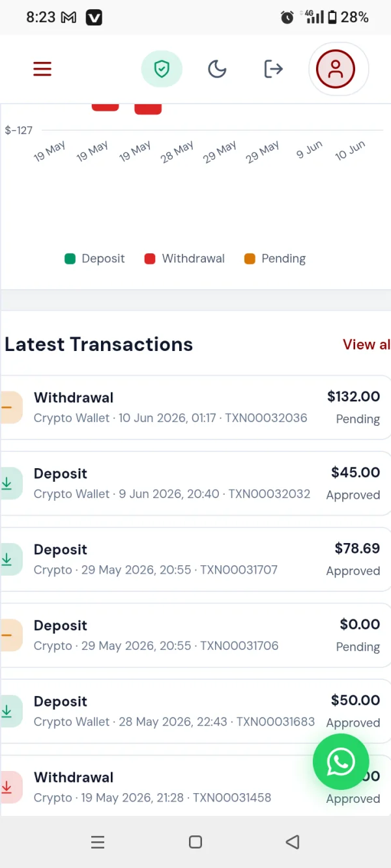Tap the green download icon on $78.69 deposit
Screen dimensions: 391x868
pos(9,559)
